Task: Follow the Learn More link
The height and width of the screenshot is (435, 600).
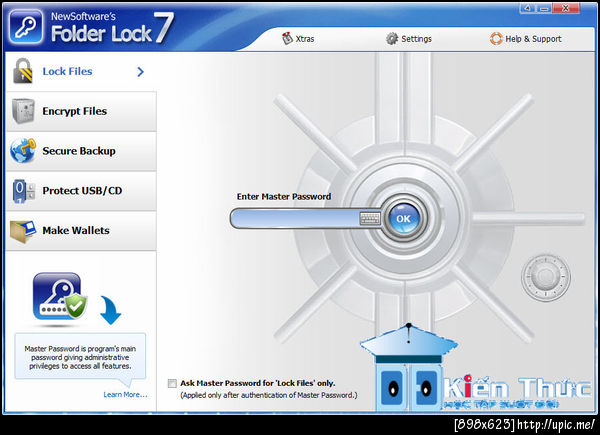Action: [125, 394]
